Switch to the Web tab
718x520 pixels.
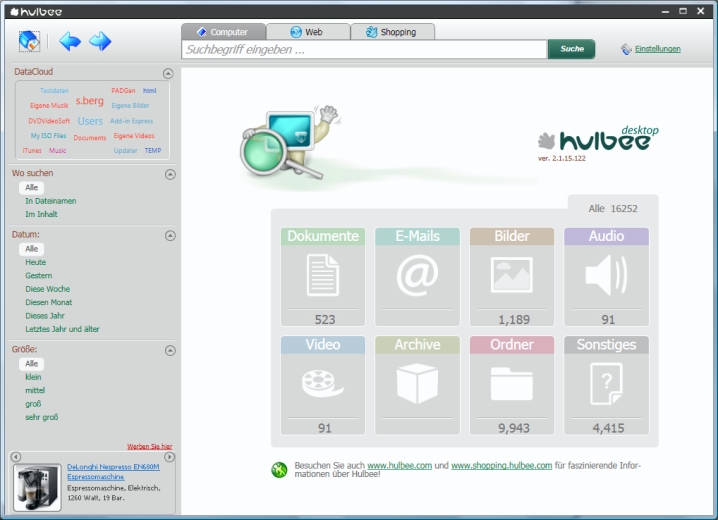[308, 32]
